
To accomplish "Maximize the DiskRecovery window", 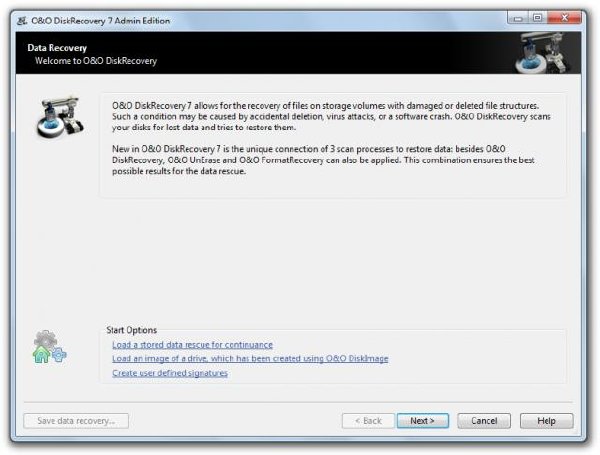I will coord(538,18).
